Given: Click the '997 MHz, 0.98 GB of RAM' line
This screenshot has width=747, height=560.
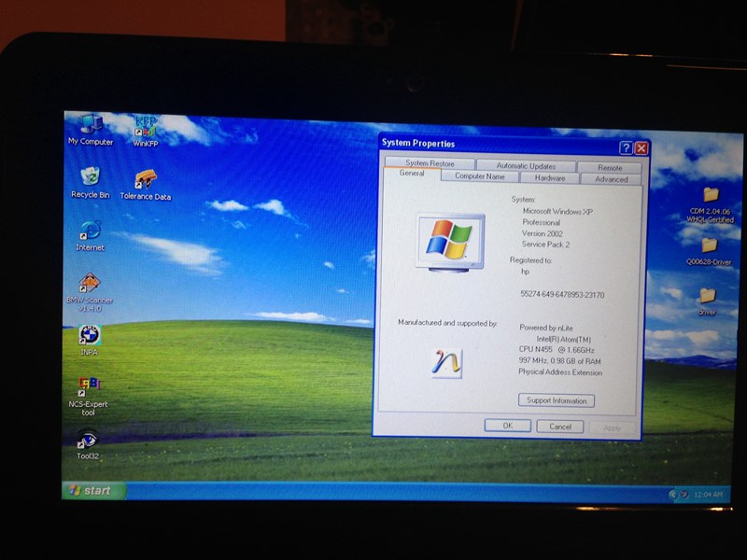Looking at the screenshot, I should [x=559, y=361].
